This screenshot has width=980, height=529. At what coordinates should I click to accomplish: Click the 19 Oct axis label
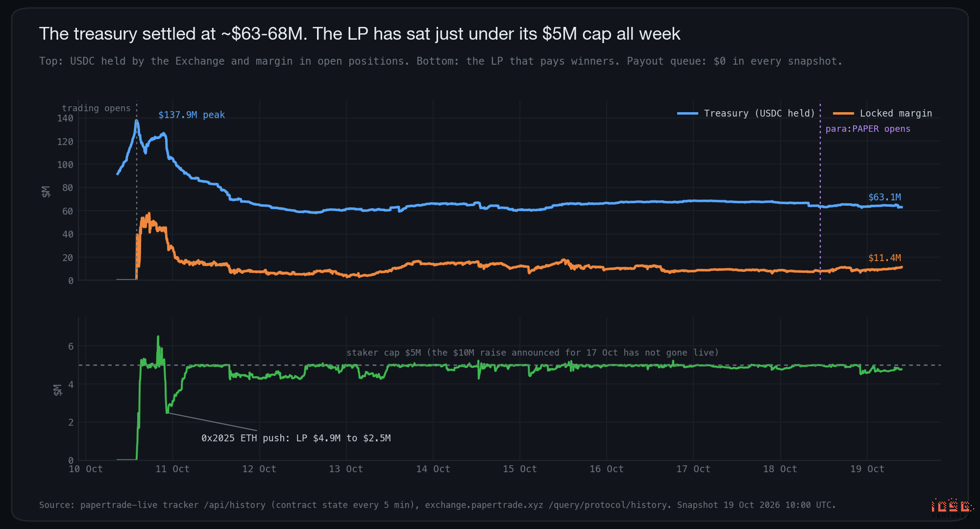click(867, 469)
